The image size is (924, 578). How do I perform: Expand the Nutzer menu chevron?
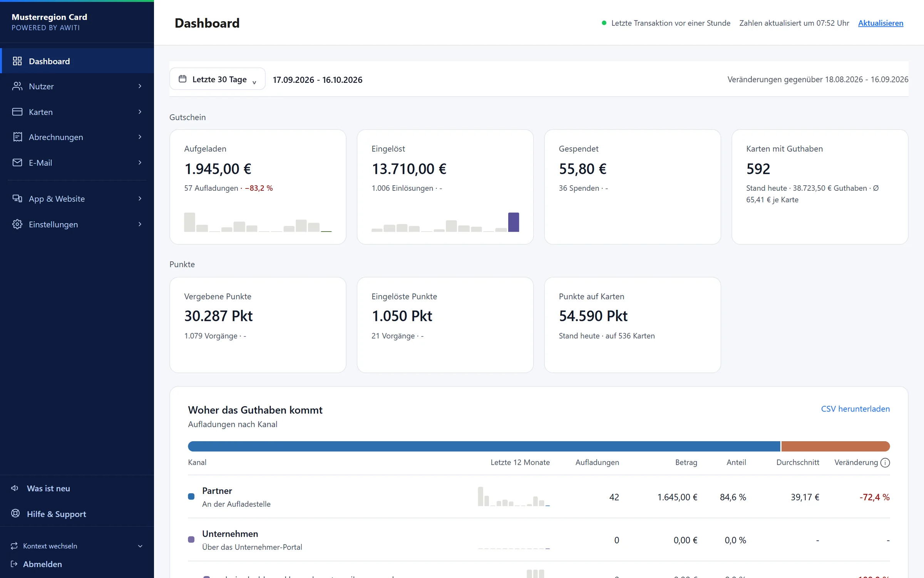(x=140, y=86)
